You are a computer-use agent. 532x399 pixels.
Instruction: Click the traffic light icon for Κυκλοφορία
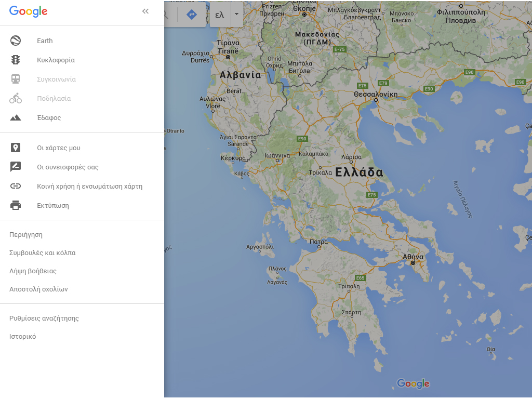[16, 60]
